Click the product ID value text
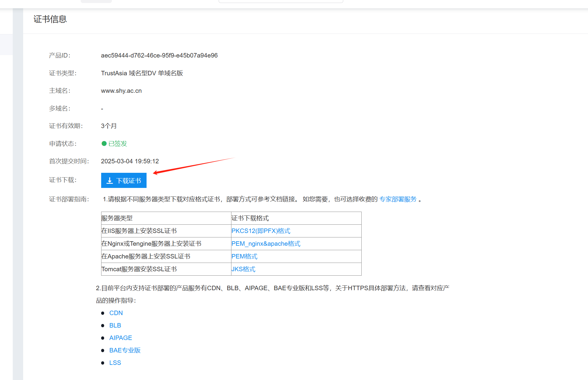588x380 pixels. (159, 55)
